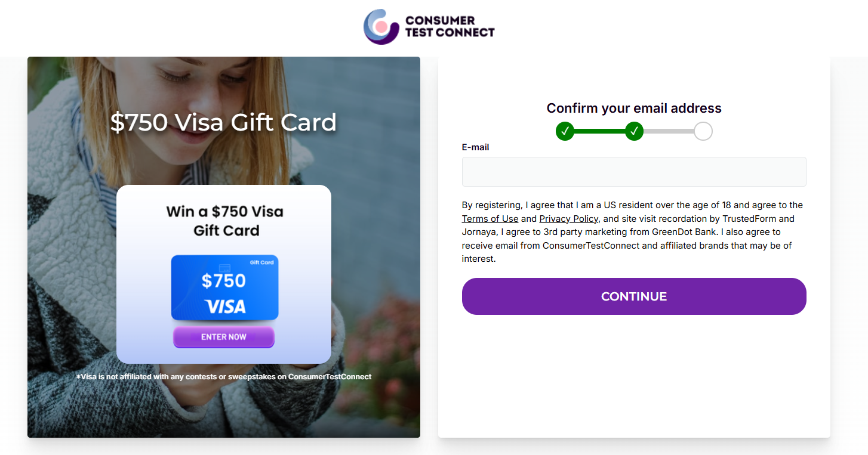Click the small 'Gift Card' label on the card
This screenshot has height=455, width=868.
click(261, 262)
